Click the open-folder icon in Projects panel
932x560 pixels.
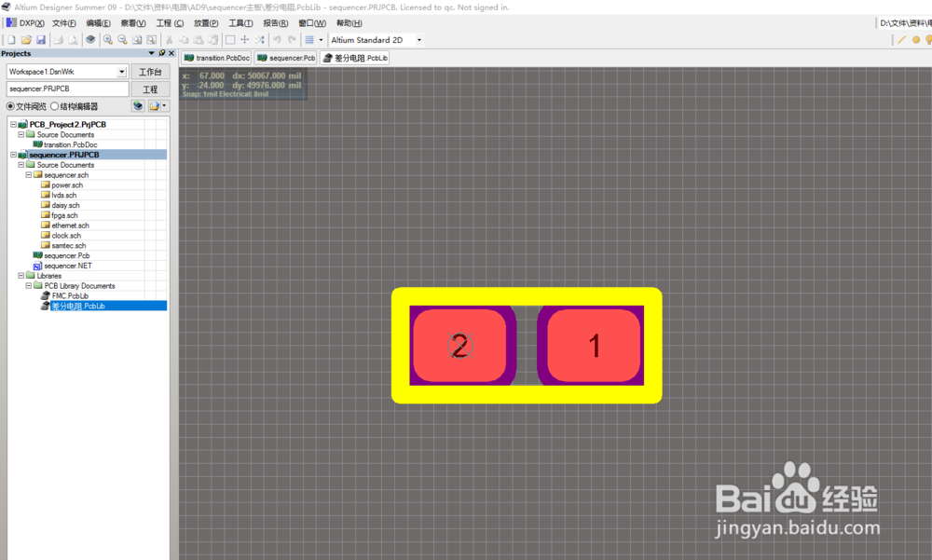(x=155, y=106)
